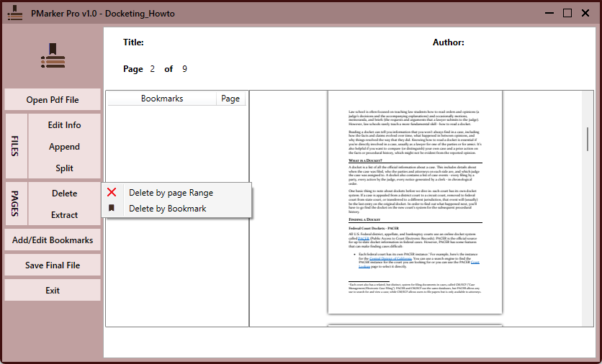Click the Bookmarks column header
602x364 pixels.
(162, 99)
